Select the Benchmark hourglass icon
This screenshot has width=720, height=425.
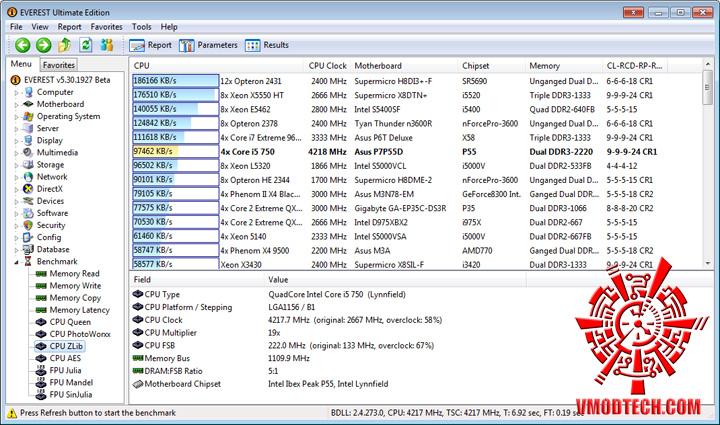28,262
